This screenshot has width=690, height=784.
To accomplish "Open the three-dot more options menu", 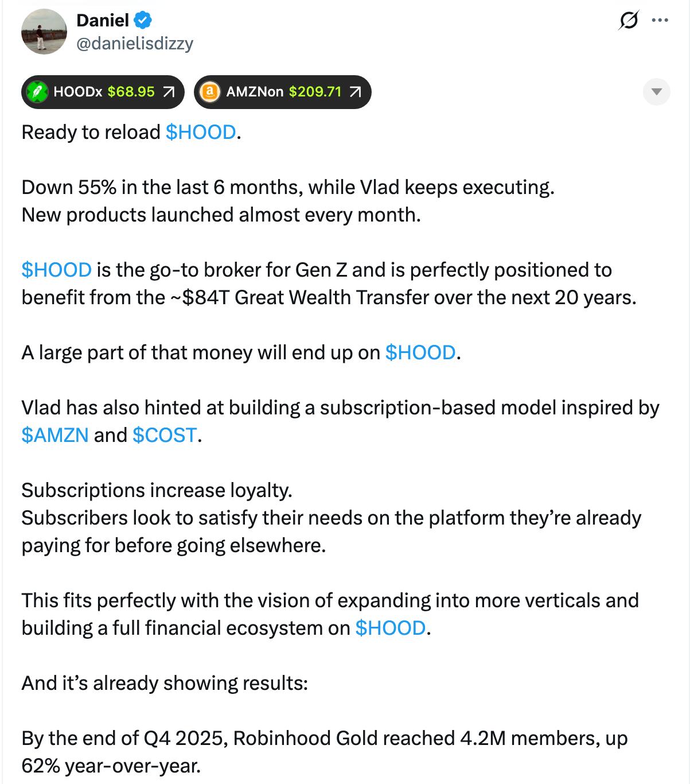I will click(660, 21).
